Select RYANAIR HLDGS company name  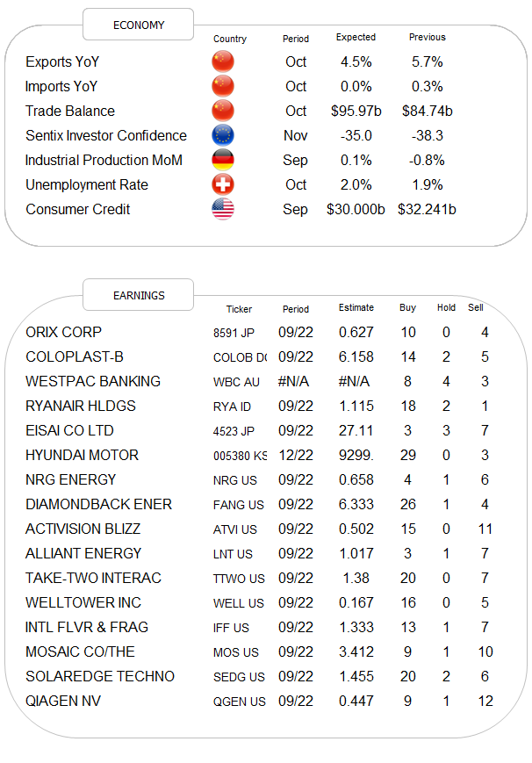click(x=81, y=406)
